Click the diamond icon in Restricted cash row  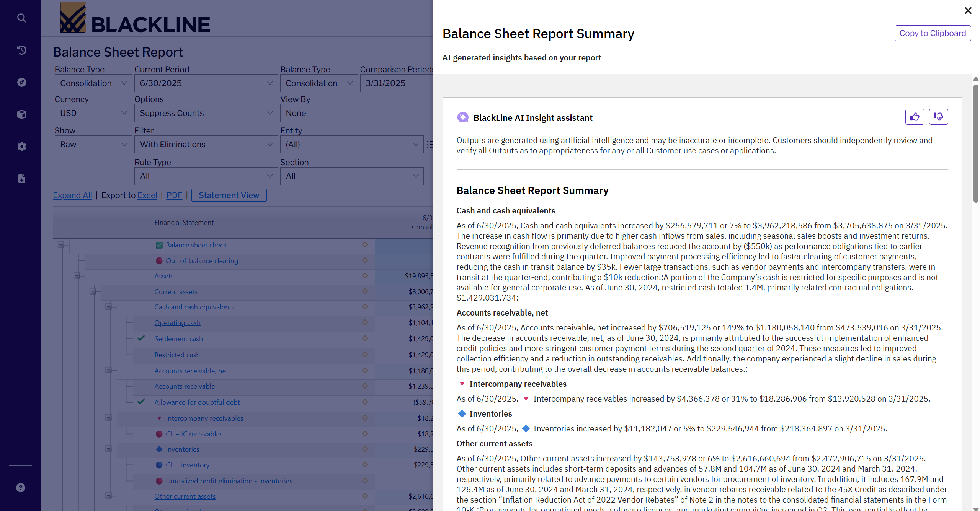pos(365,355)
